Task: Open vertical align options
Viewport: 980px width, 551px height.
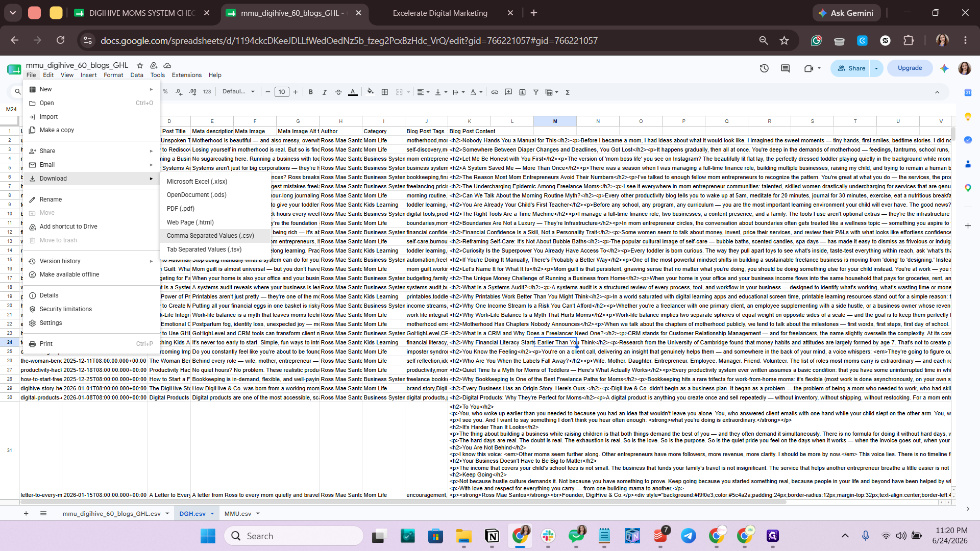Action: click(440, 92)
